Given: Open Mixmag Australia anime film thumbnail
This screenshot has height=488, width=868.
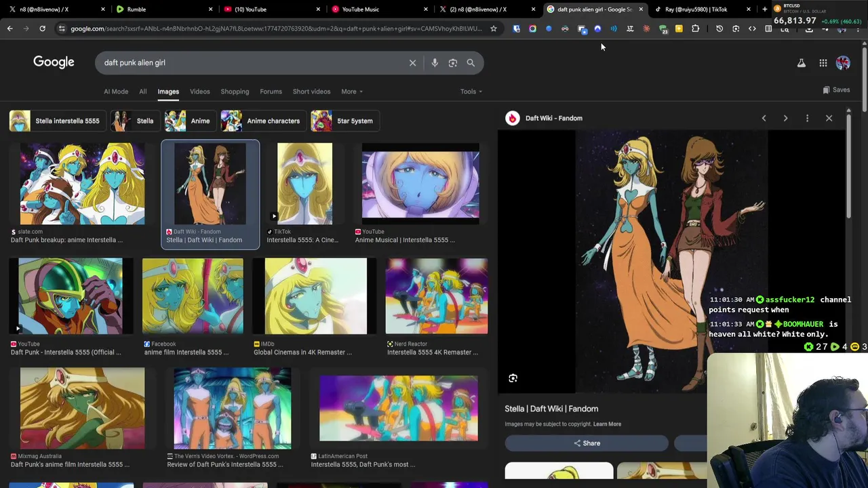Looking at the screenshot, I should [82, 409].
